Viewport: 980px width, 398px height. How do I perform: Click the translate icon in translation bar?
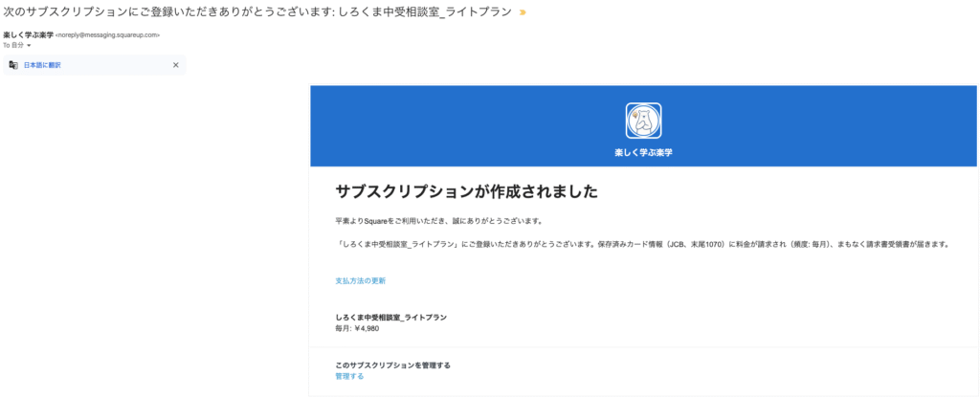[x=13, y=65]
